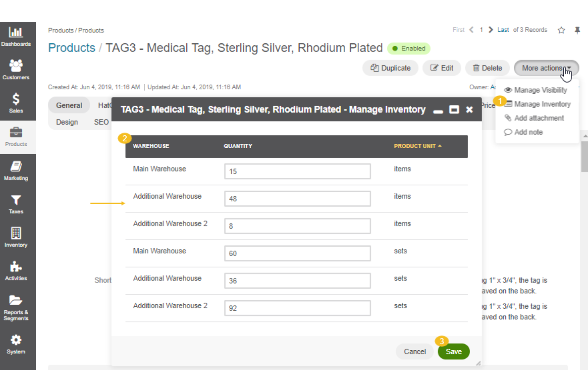Open the Activities puzzle icon

click(16, 266)
